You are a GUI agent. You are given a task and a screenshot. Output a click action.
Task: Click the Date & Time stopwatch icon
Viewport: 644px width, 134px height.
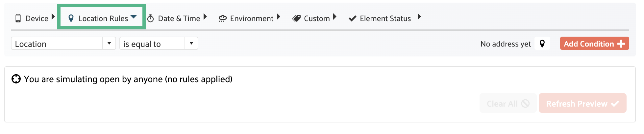tap(150, 18)
